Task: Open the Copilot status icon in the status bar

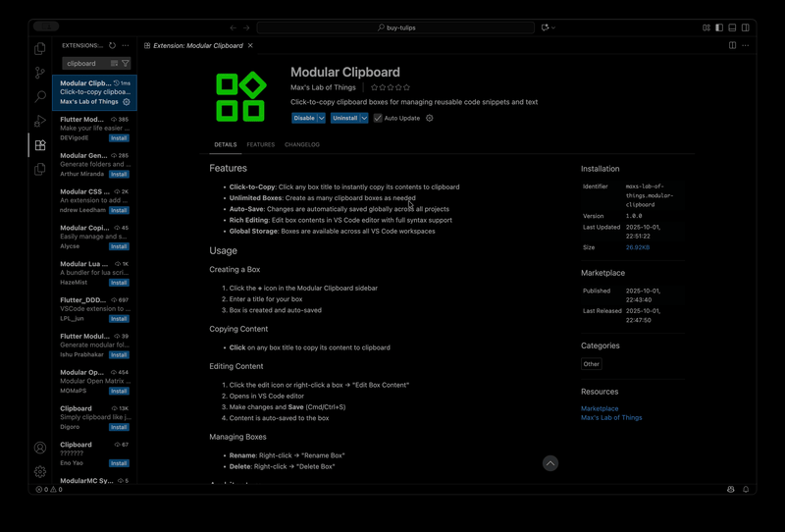Action: click(731, 490)
